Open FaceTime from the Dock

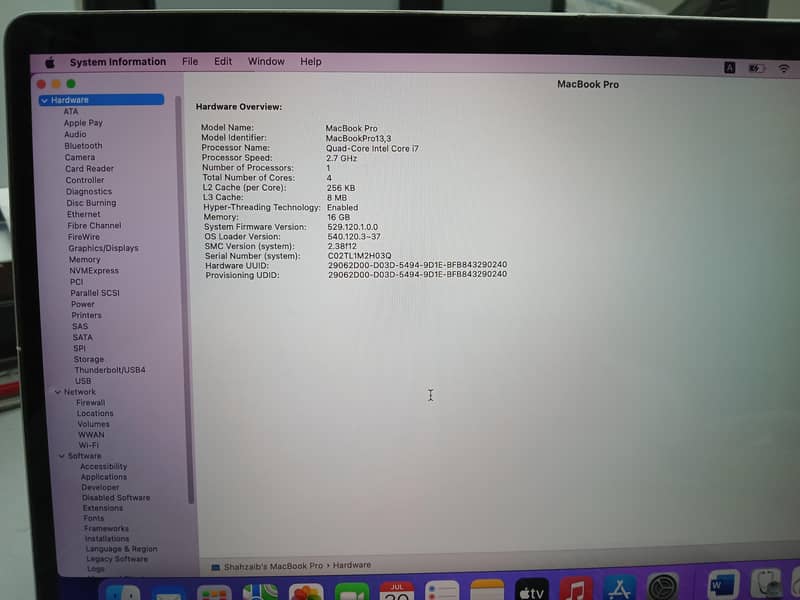[x=352, y=592]
